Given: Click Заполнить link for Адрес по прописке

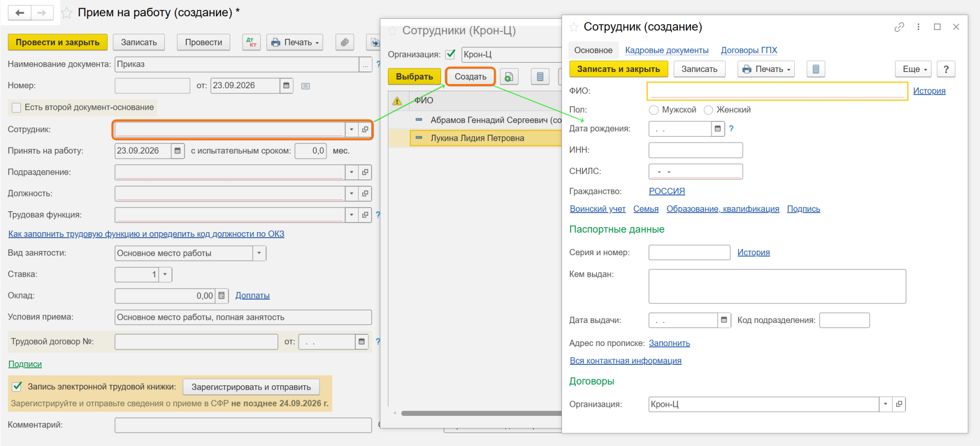Looking at the screenshot, I should [669, 343].
